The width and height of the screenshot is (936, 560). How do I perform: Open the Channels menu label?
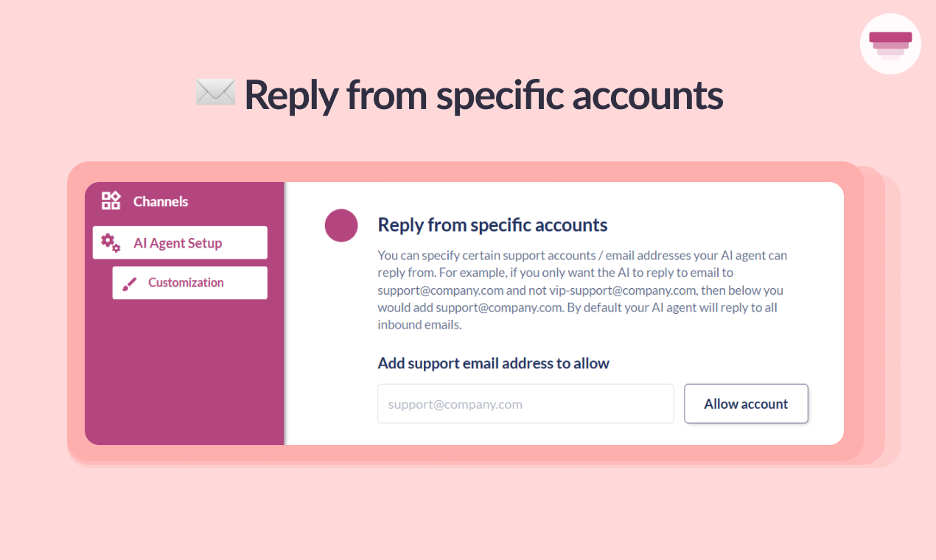pos(161,201)
